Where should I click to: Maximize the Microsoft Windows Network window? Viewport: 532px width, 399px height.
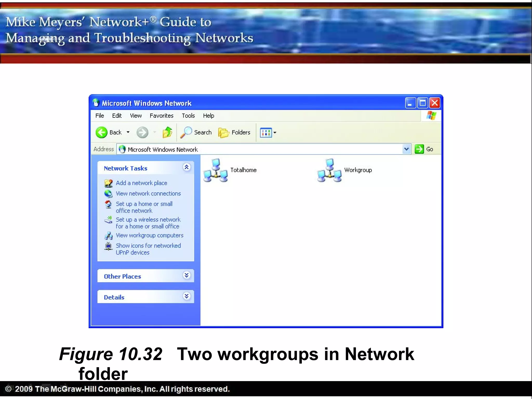(x=422, y=103)
